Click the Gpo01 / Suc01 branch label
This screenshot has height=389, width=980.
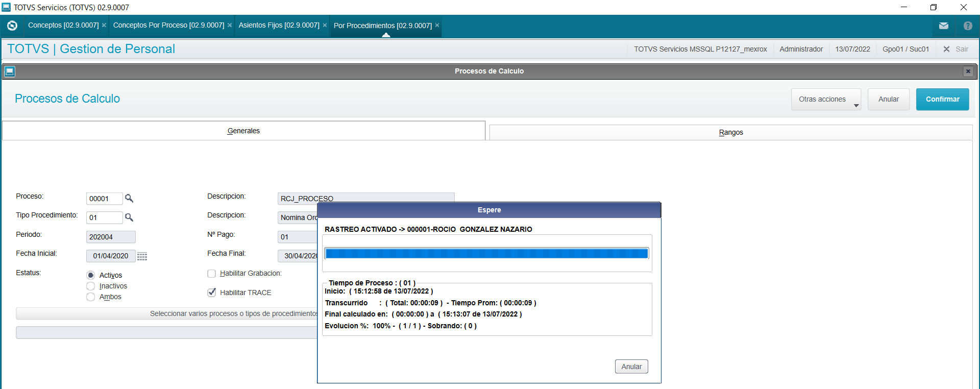(905, 49)
